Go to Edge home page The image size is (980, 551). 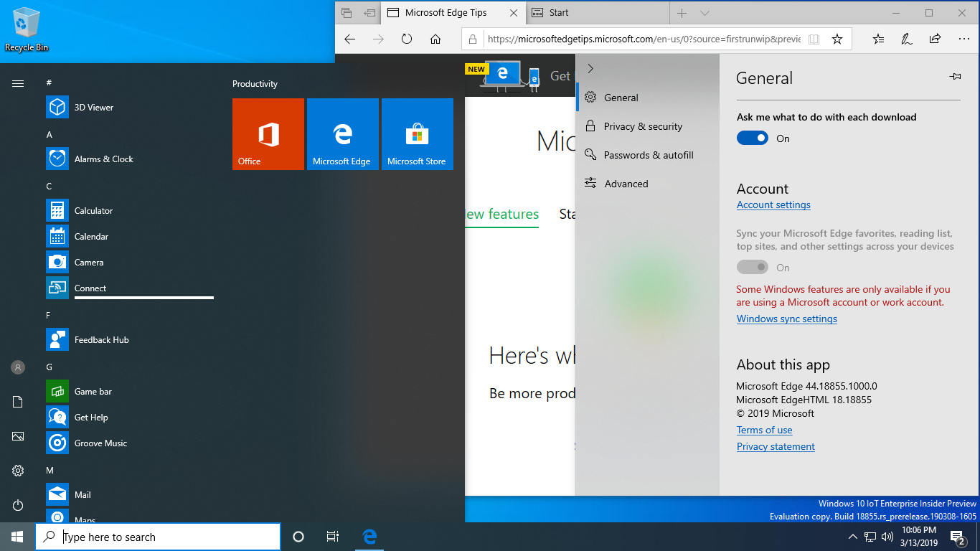tap(435, 39)
